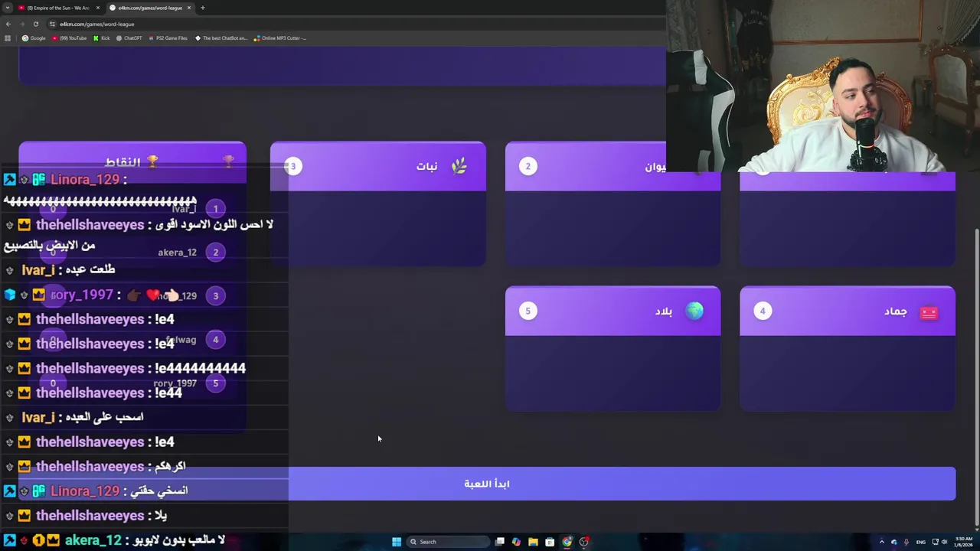The image size is (980, 551).
Task: Open the tab search dropdown arrow
Action: [x=8, y=8]
